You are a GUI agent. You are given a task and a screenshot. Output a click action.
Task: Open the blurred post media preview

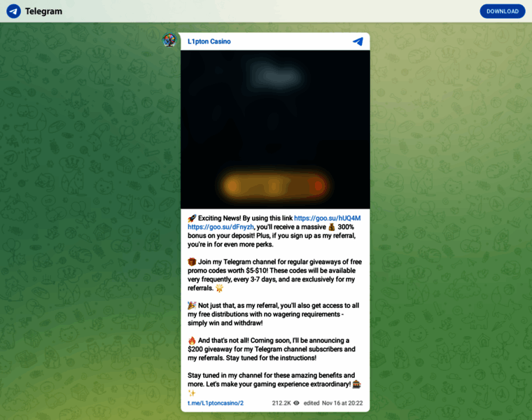tap(275, 129)
